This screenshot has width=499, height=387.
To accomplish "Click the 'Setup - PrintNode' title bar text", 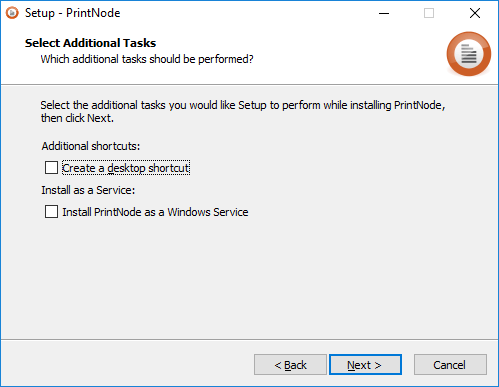I will click(x=73, y=13).
